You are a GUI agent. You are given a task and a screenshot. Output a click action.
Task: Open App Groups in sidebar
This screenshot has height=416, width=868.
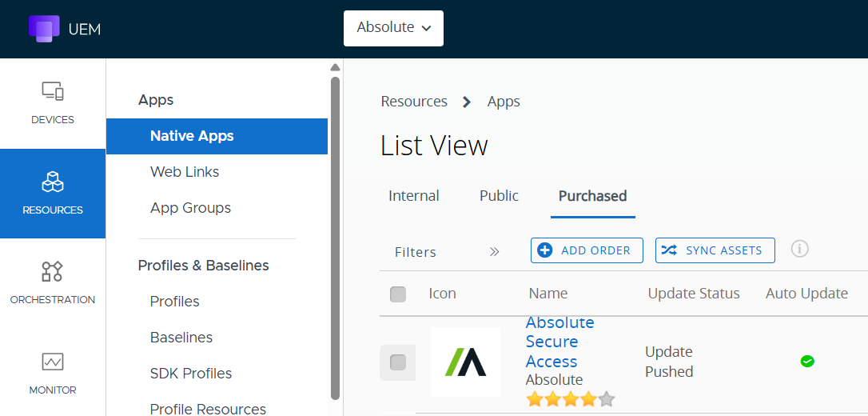pos(190,208)
